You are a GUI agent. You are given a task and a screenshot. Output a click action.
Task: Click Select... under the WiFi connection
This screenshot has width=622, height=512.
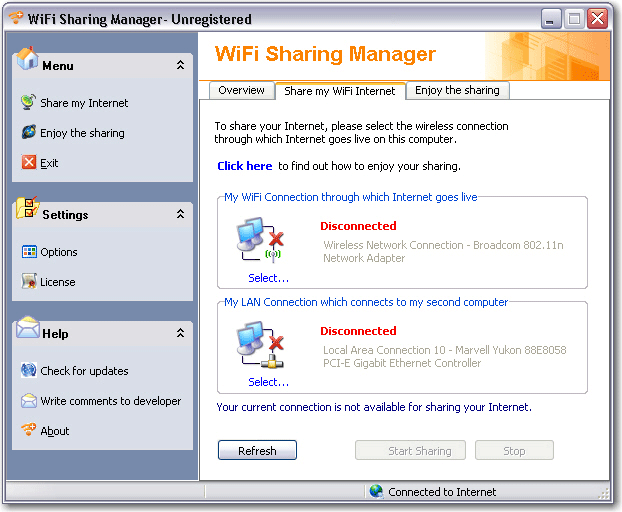point(269,278)
